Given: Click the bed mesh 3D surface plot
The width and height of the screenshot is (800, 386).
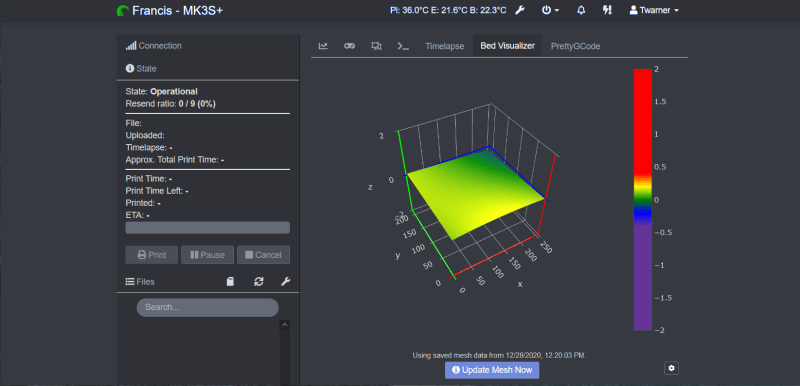Looking at the screenshot, I should [477, 194].
